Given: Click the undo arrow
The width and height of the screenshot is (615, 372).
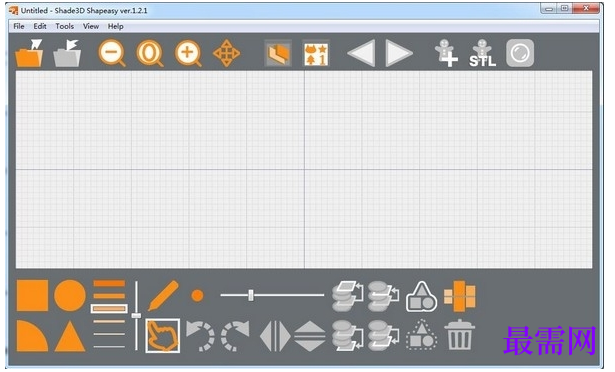Looking at the screenshot, I should [200, 336].
